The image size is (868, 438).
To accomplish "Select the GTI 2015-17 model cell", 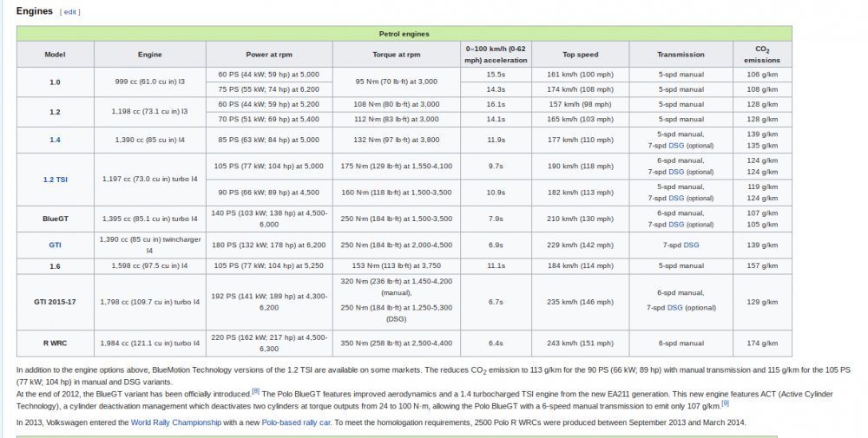I will [x=55, y=302].
